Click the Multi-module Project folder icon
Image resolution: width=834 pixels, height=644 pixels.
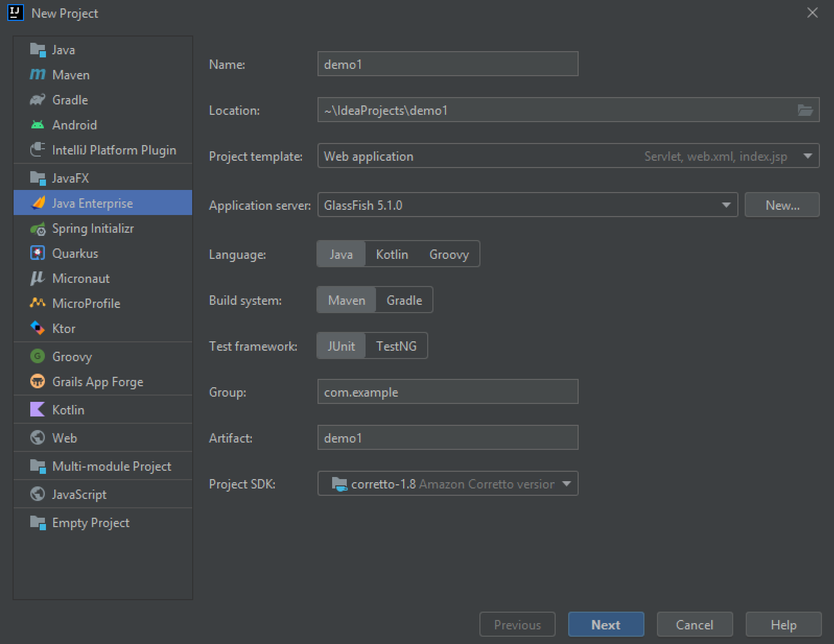click(38, 466)
